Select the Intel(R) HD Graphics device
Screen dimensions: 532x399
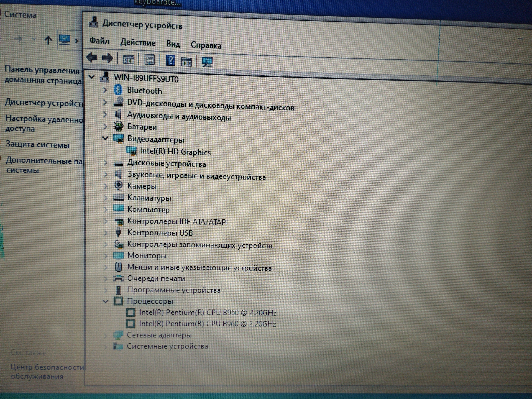pos(175,152)
